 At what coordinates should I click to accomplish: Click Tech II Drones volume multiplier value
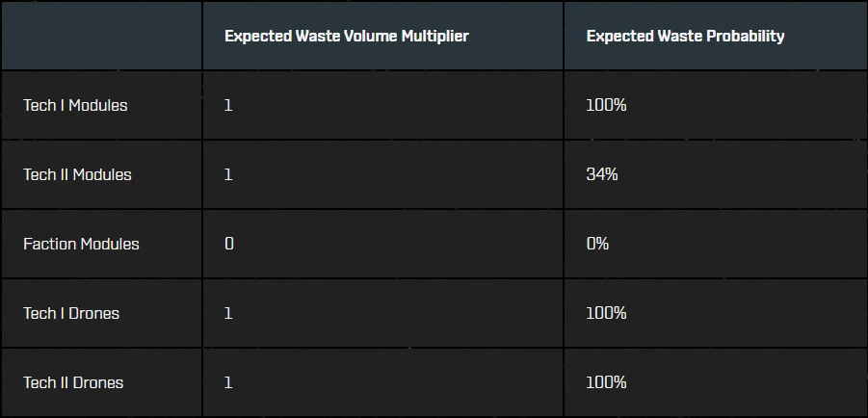click(x=228, y=382)
